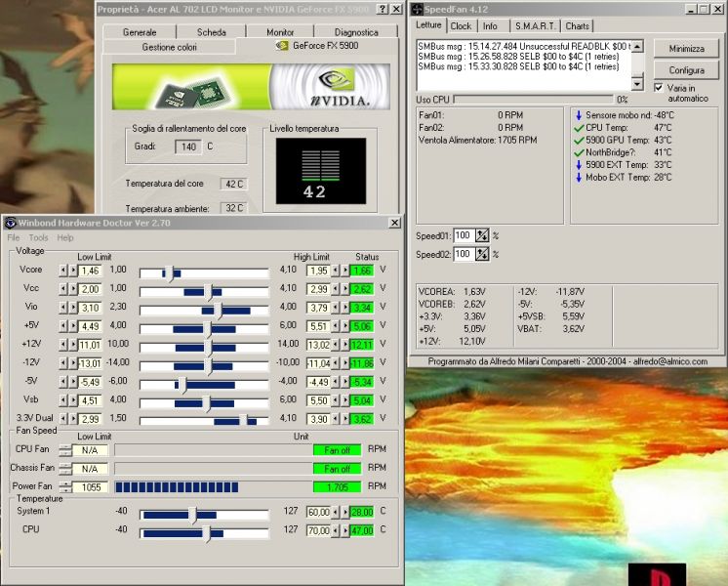The image size is (728, 586).
Task: Click the Winbond Hardware Doctor title icon
Action: pos(10,223)
